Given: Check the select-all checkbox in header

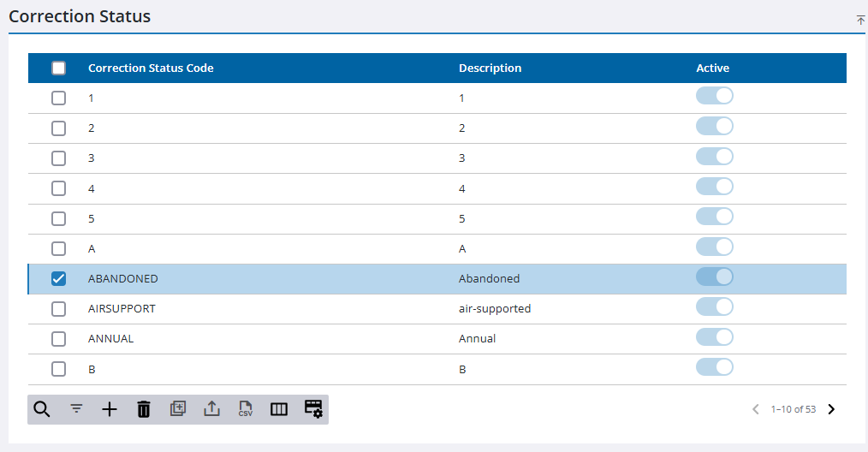Looking at the screenshot, I should pyautogui.click(x=58, y=68).
